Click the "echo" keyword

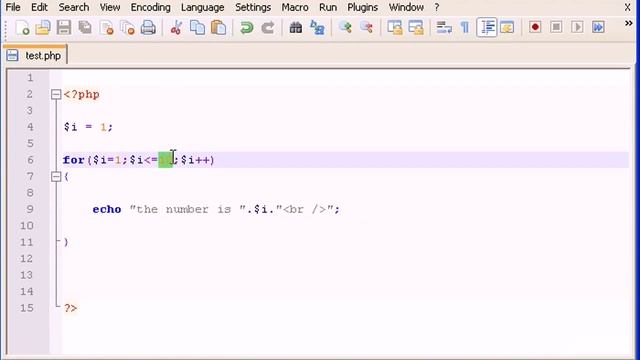coord(107,209)
